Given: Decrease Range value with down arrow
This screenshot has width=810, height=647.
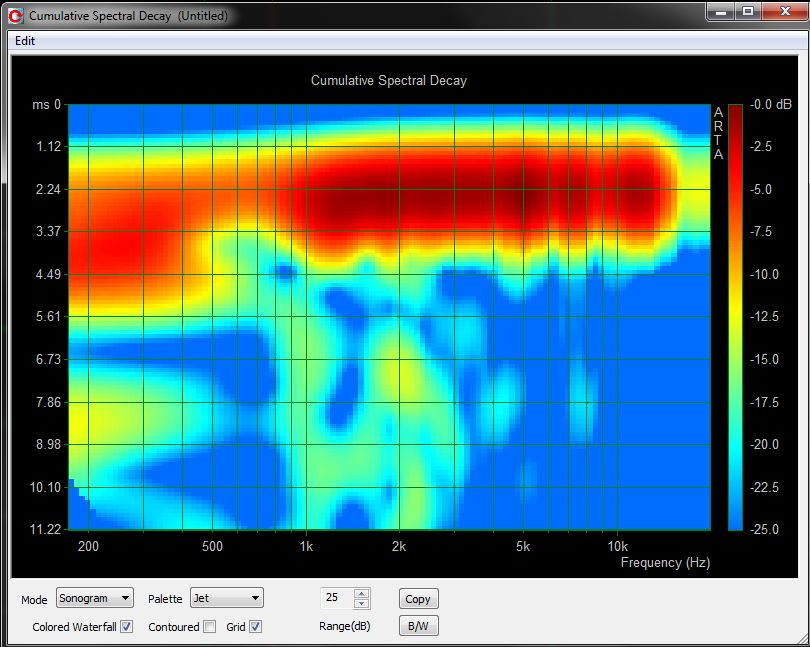Looking at the screenshot, I should click(362, 603).
